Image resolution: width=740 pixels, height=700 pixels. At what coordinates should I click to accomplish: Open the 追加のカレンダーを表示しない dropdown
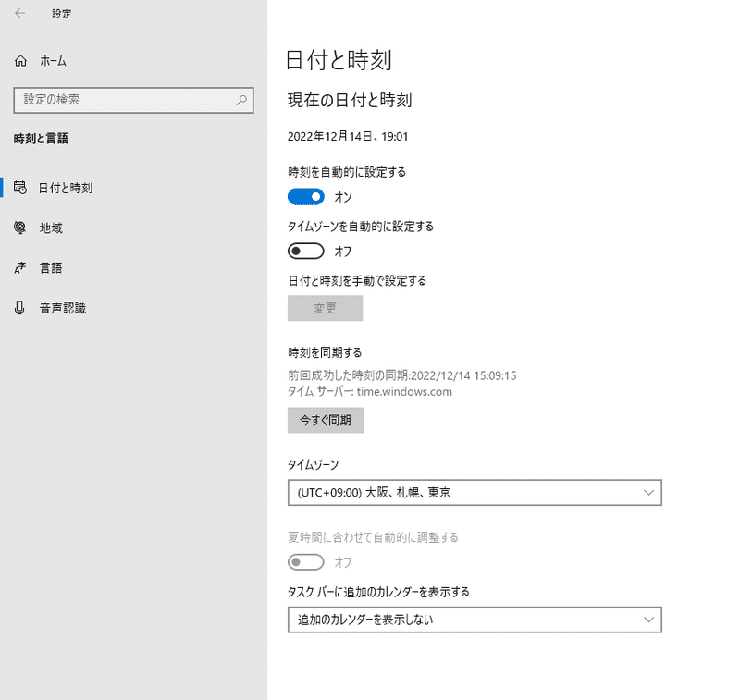tap(475, 620)
